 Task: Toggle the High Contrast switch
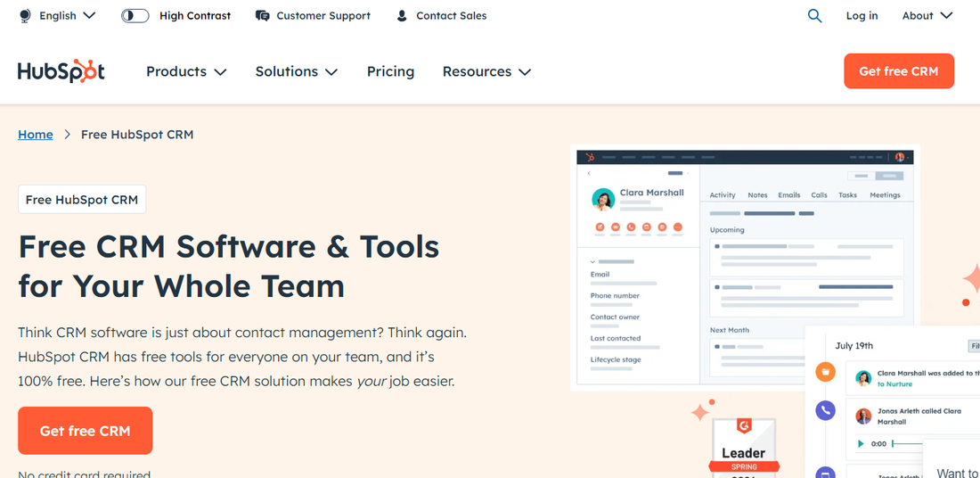tap(135, 16)
